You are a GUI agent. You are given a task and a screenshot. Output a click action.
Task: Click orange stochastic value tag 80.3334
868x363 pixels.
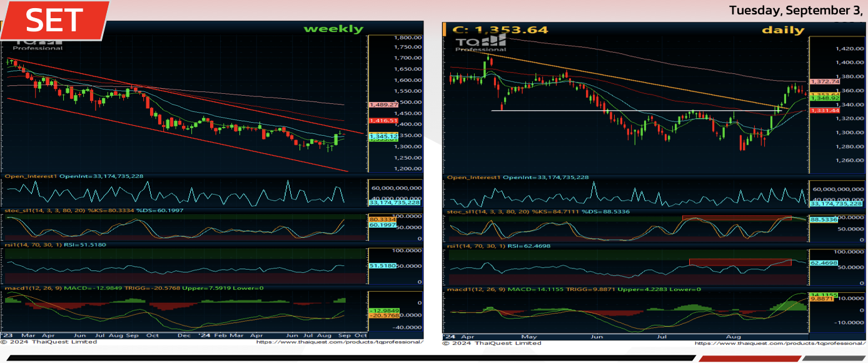tap(381, 220)
